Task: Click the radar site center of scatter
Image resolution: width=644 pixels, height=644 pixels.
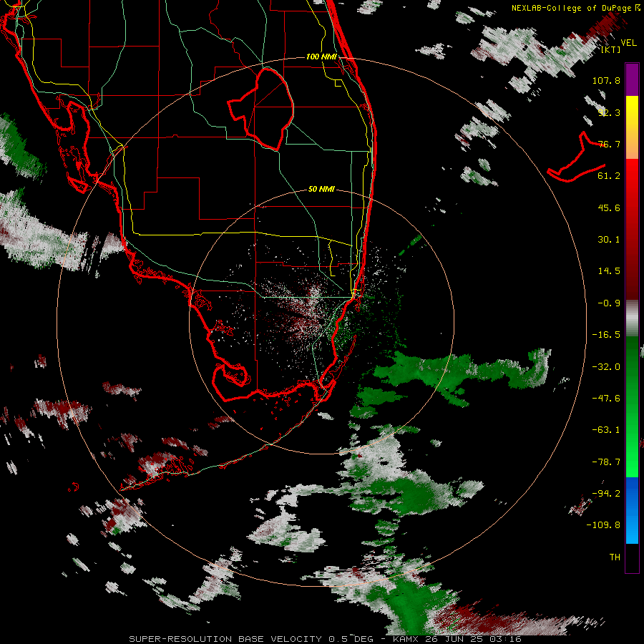Action: pos(321,322)
